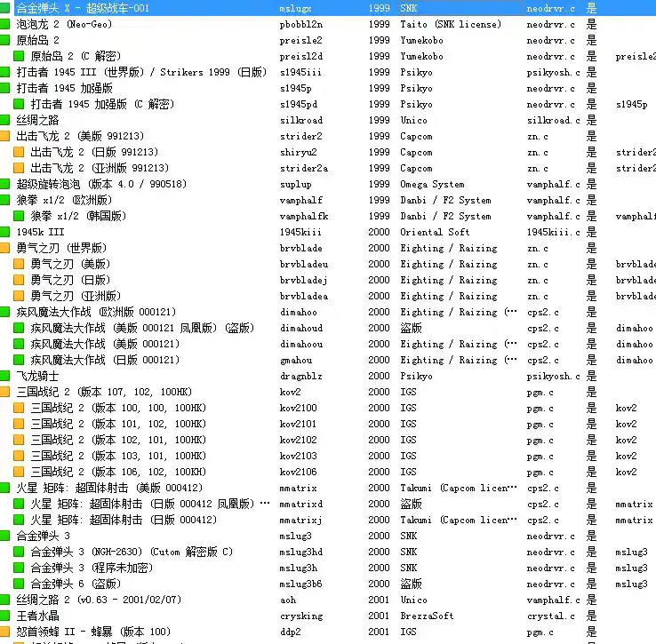The height and width of the screenshot is (644, 656).
Task: Click ROM name s1945iii
Action: point(300,72)
